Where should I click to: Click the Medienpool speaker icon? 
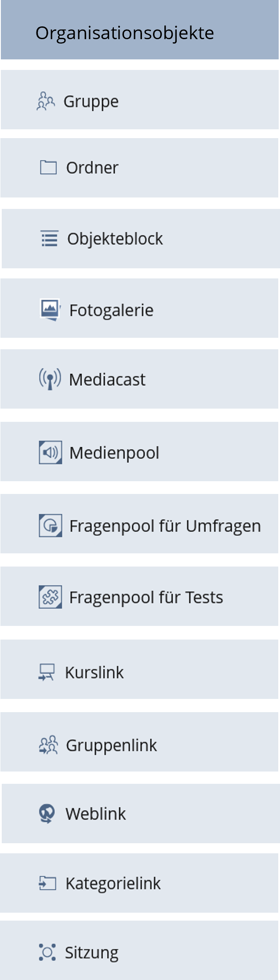click(51, 452)
